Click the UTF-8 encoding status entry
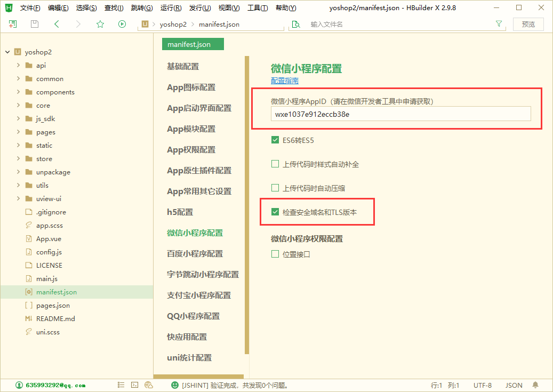Image resolution: width=553 pixels, height=392 pixels. (x=483, y=385)
